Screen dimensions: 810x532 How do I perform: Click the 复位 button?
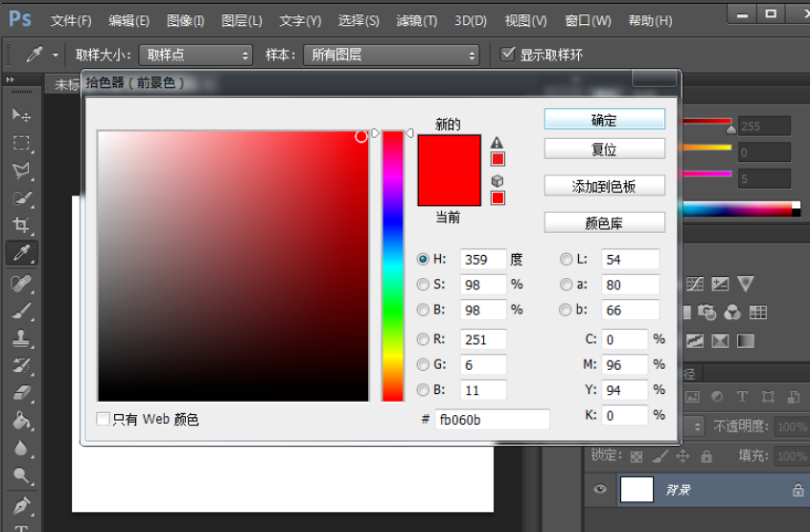605,150
